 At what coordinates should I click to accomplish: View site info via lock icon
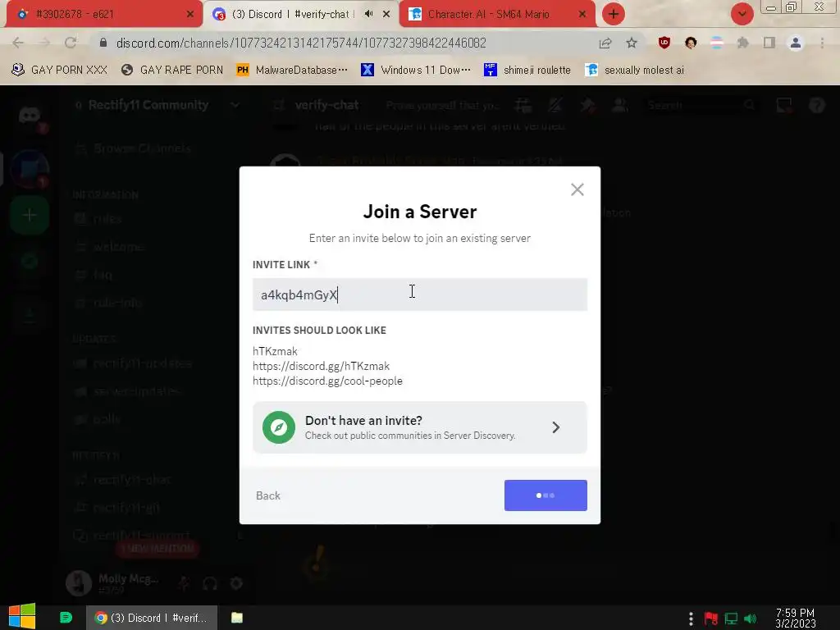103,43
